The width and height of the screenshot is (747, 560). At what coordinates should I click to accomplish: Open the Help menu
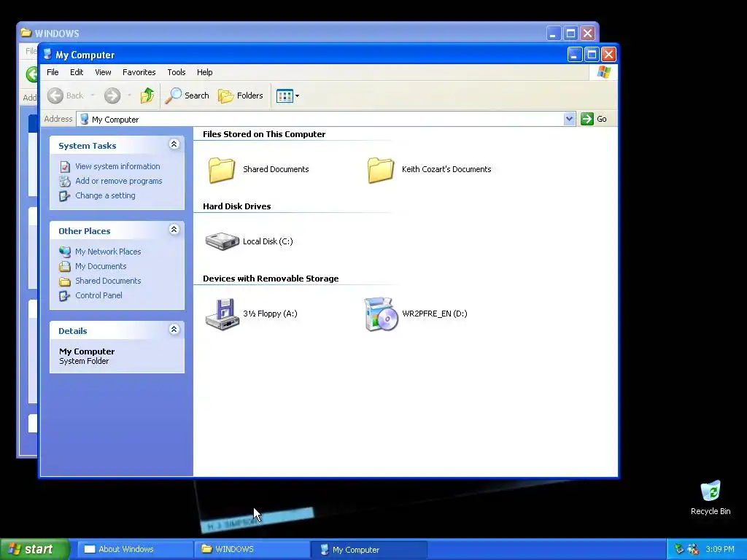coord(205,72)
